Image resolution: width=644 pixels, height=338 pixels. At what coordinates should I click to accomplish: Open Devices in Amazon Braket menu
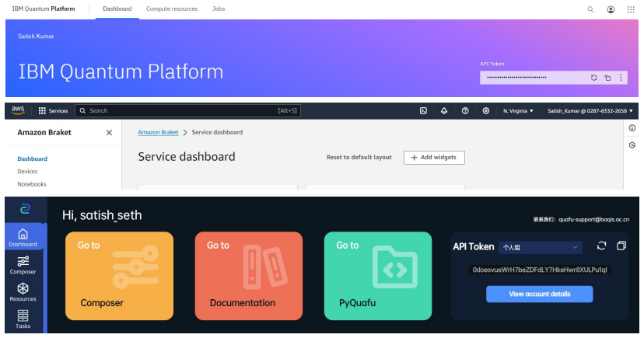pyautogui.click(x=27, y=172)
